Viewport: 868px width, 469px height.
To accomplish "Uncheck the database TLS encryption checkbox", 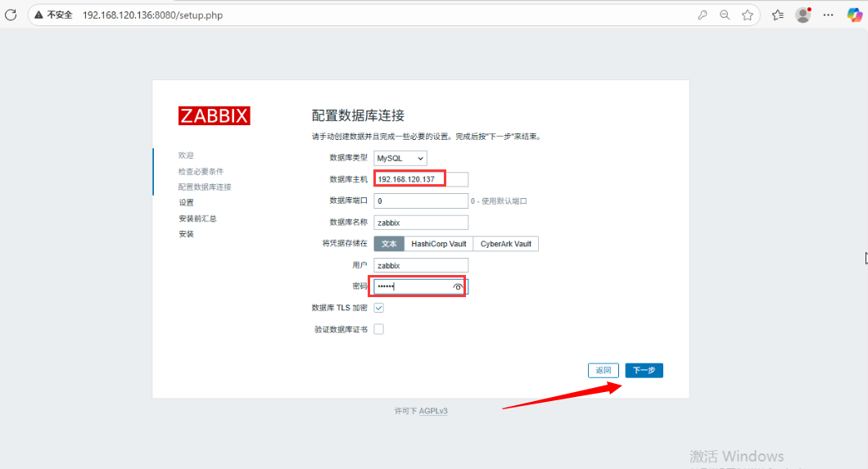I will (x=379, y=308).
